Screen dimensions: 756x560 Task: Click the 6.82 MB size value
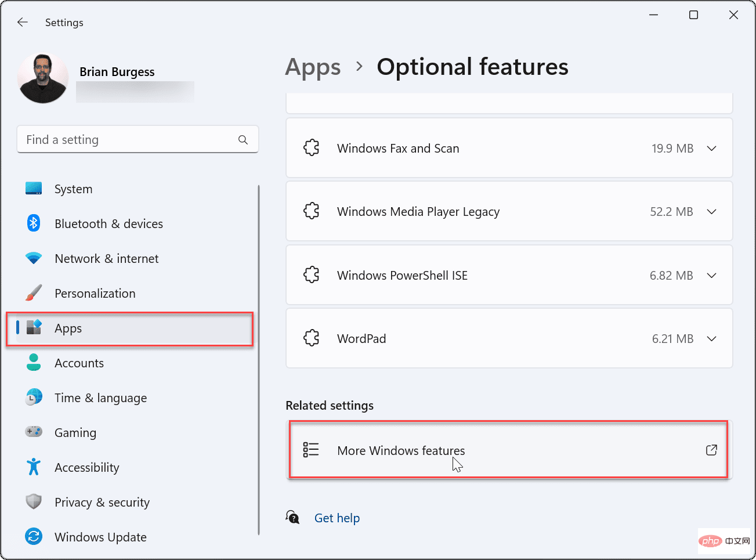[x=671, y=276]
